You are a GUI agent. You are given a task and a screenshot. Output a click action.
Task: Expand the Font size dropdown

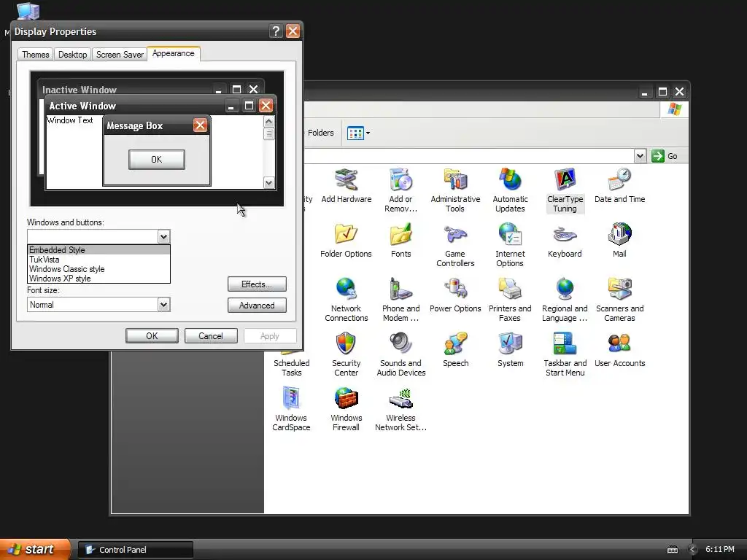click(163, 305)
